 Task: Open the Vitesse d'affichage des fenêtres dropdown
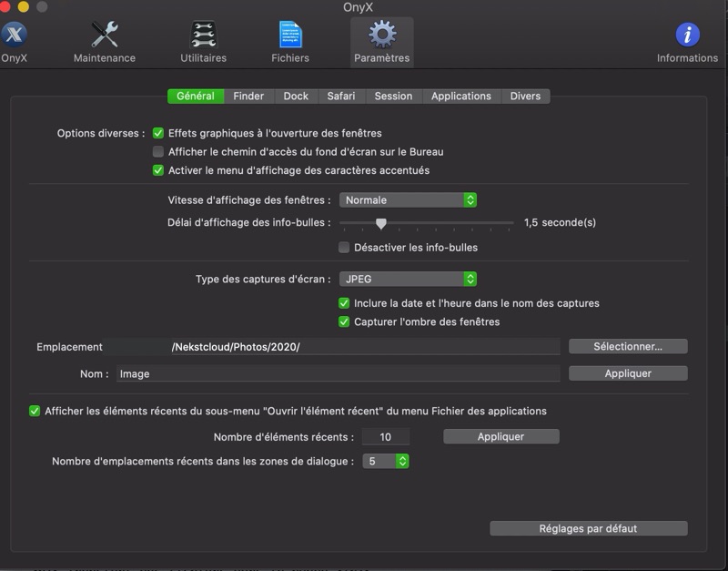408,200
